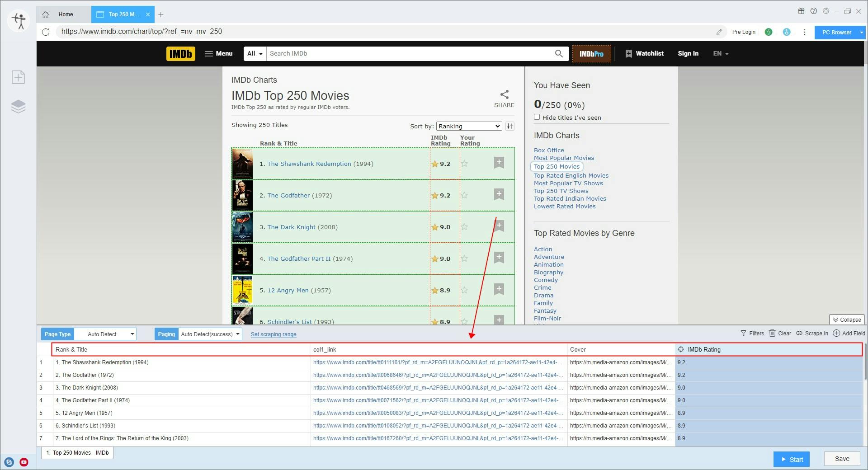The image size is (868, 470).
Task: Open the help question mark icon
Action: (x=814, y=11)
